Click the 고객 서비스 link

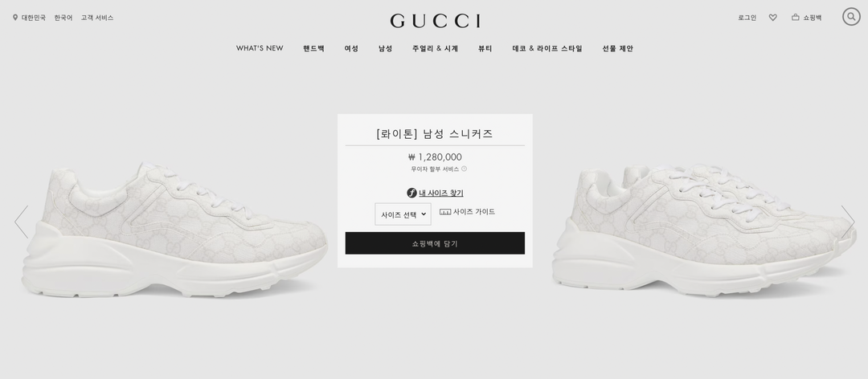[97, 18]
